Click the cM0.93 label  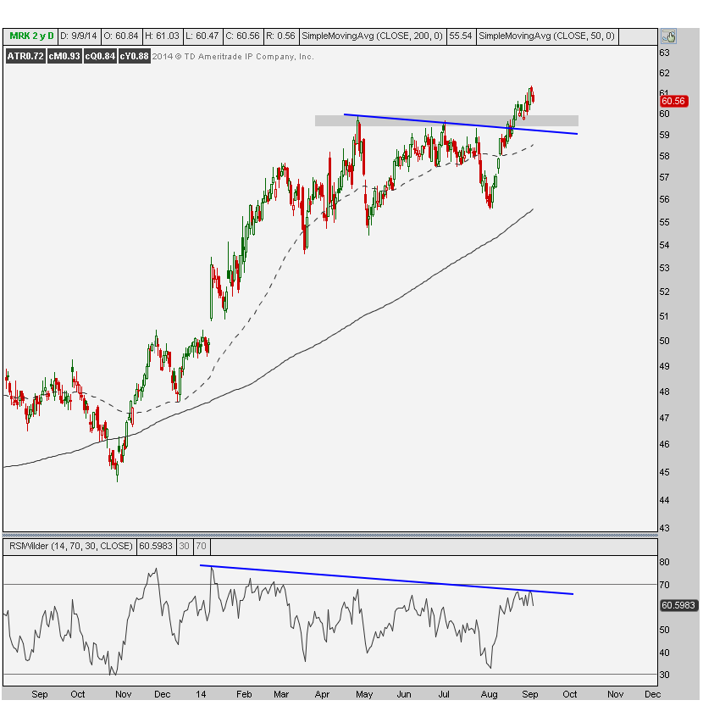(x=64, y=56)
